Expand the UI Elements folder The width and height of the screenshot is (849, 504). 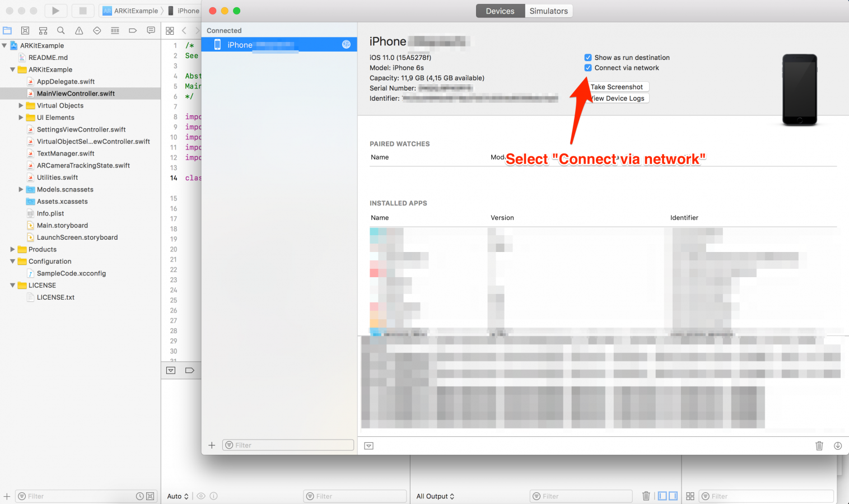[21, 118]
